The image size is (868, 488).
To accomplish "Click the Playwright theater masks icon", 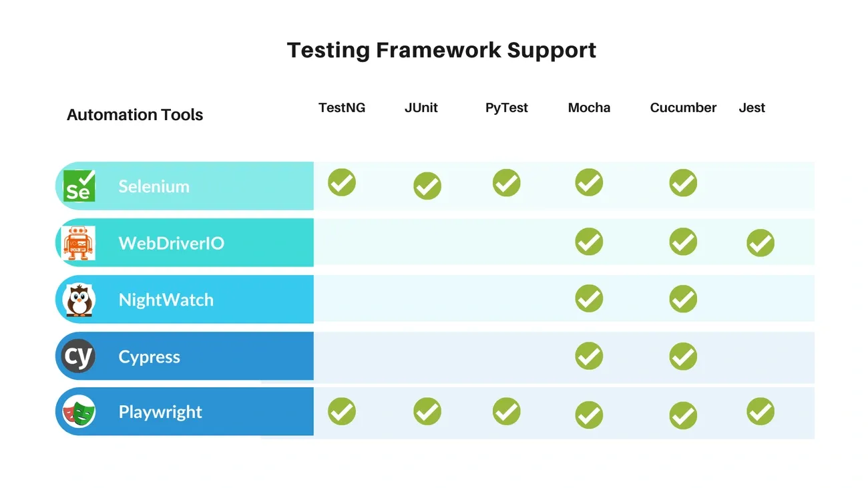I will click(79, 412).
